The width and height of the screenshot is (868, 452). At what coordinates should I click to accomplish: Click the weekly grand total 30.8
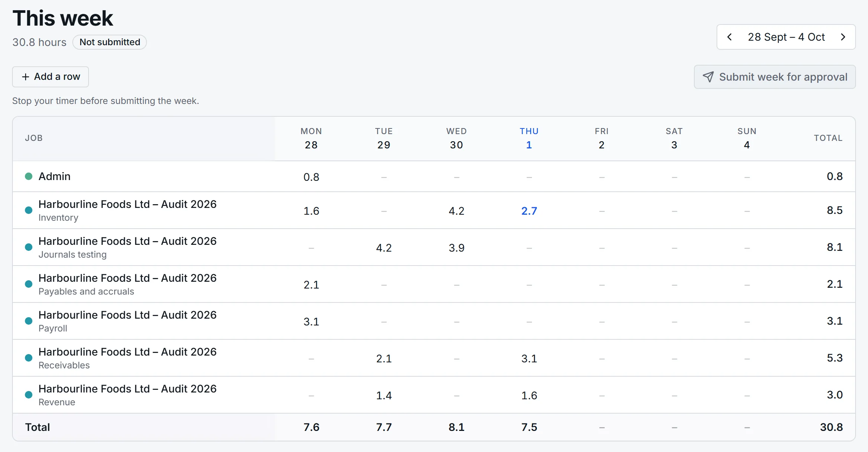[831, 427]
